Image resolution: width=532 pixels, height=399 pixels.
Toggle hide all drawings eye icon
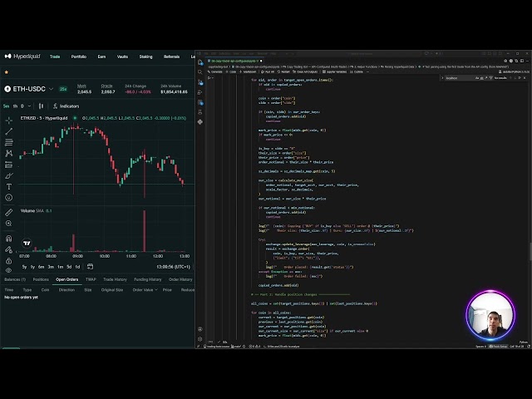click(9, 270)
